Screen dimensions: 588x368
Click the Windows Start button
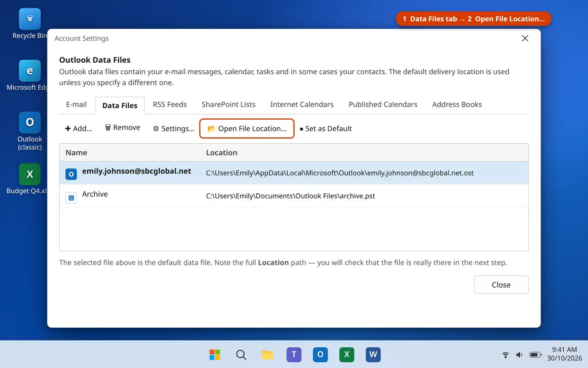[x=215, y=354]
